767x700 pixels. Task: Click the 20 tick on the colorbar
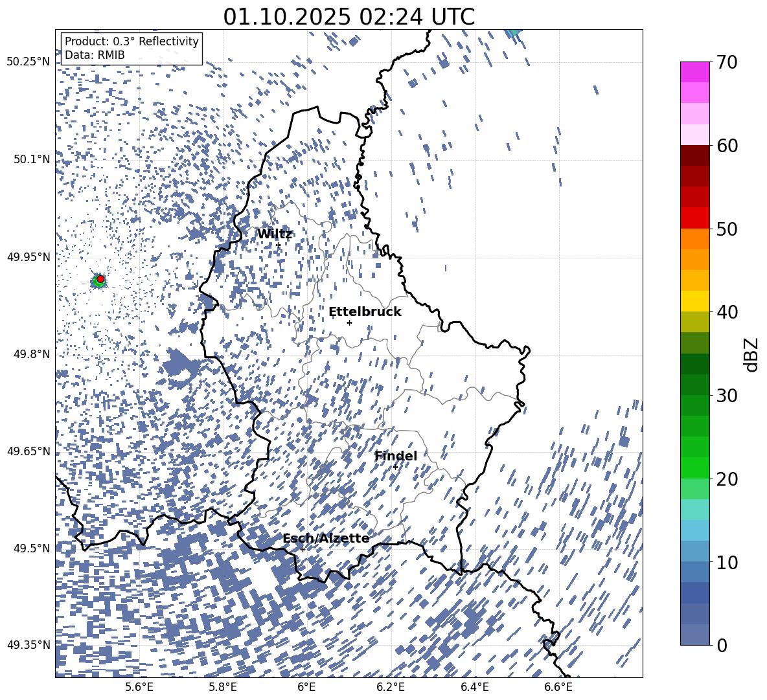(727, 479)
